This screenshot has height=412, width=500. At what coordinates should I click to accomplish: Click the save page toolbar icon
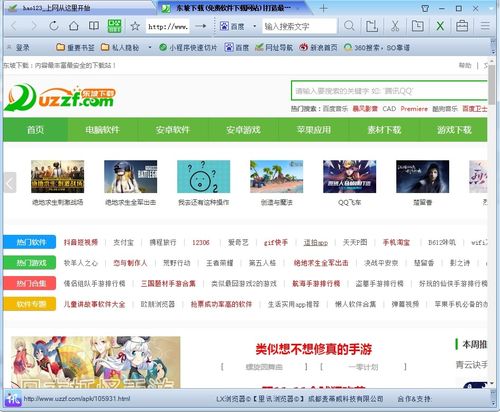[x=372, y=26]
